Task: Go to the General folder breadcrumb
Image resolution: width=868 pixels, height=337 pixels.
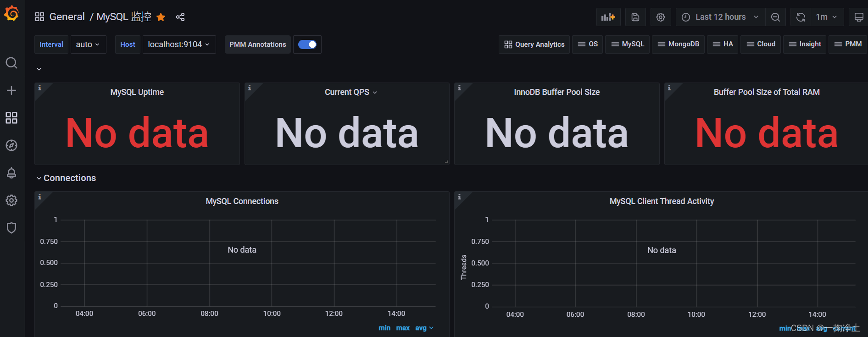Action: pos(67,17)
